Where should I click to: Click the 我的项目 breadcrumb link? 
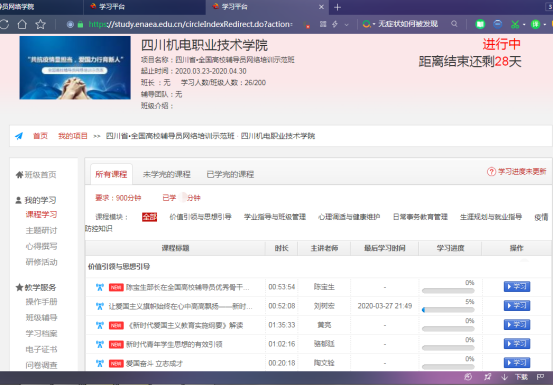tap(73, 136)
